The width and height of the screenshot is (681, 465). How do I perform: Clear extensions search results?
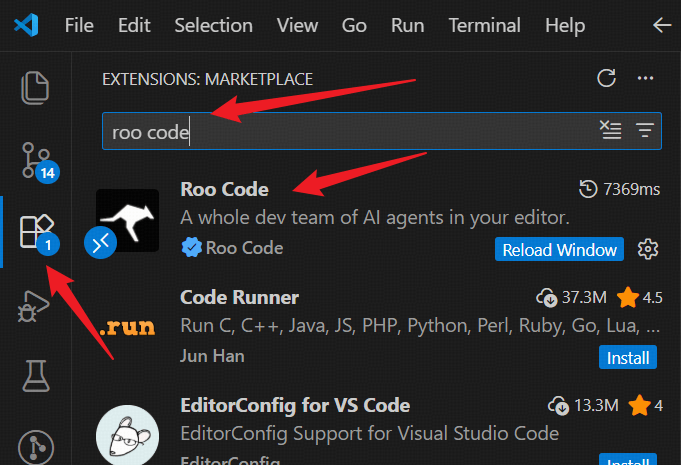pyautogui.click(x=610, y=130)
